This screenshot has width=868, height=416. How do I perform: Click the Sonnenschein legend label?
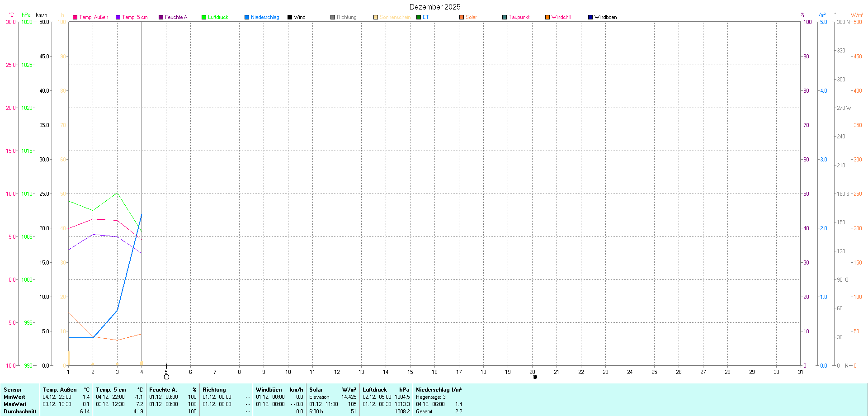pyautogui.click(x=395, y=17)
